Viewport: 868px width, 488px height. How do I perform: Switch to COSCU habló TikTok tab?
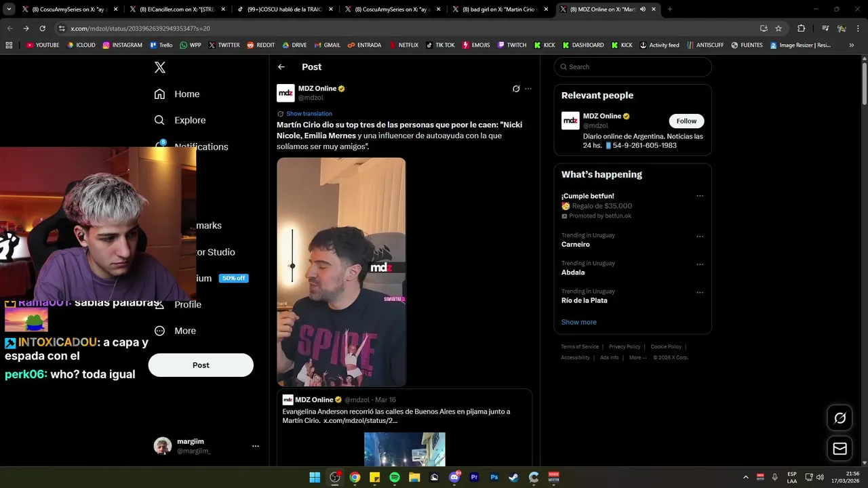[x=283, y=9]
